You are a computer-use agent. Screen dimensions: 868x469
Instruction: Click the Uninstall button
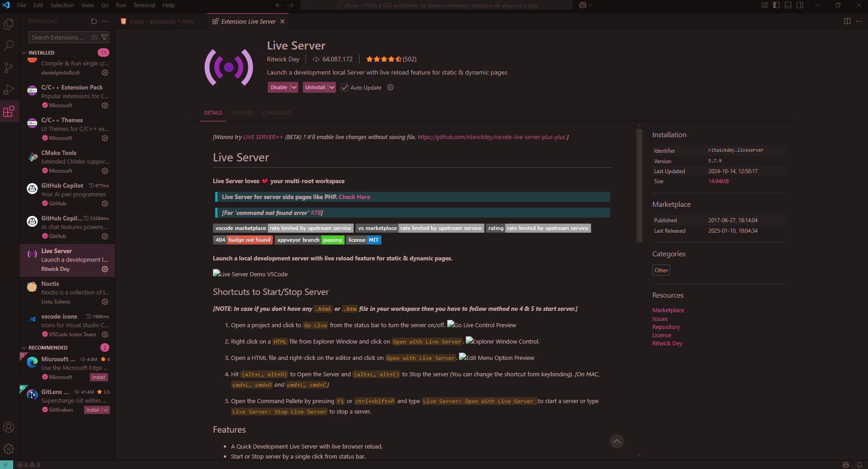click(x=315, y=87)
